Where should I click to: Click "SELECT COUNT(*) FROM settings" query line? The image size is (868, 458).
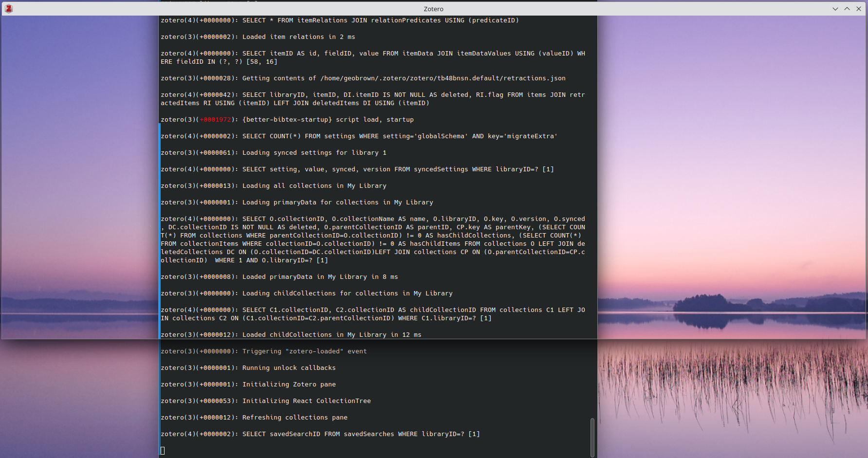click(359, 136)
